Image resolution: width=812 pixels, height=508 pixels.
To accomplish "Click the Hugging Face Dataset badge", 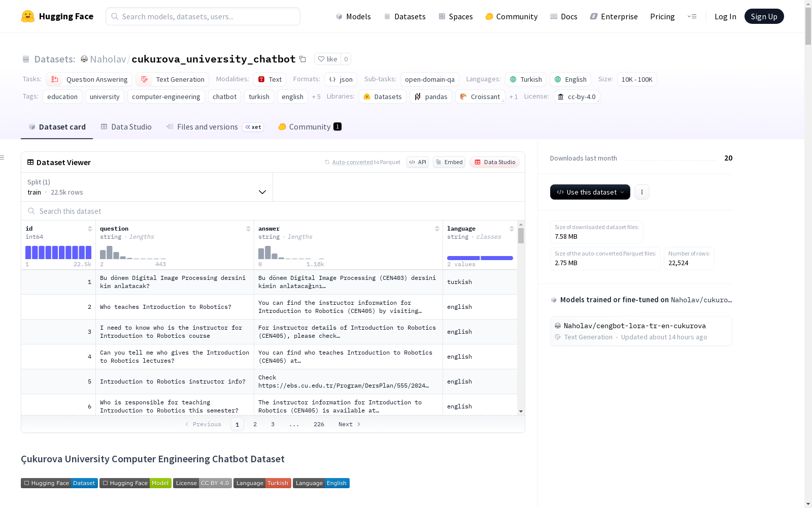I will pyautogui.click(x=59, y=483).
